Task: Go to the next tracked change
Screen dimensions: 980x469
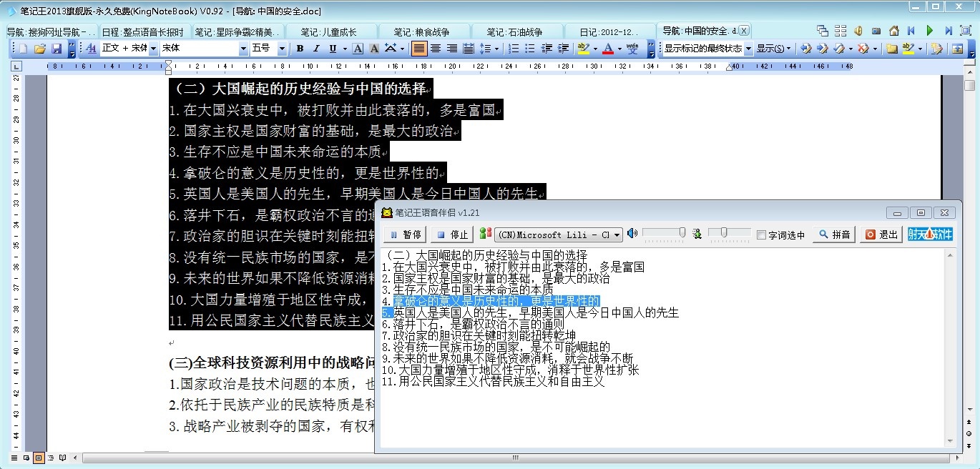Action: [x=823, y=49]
